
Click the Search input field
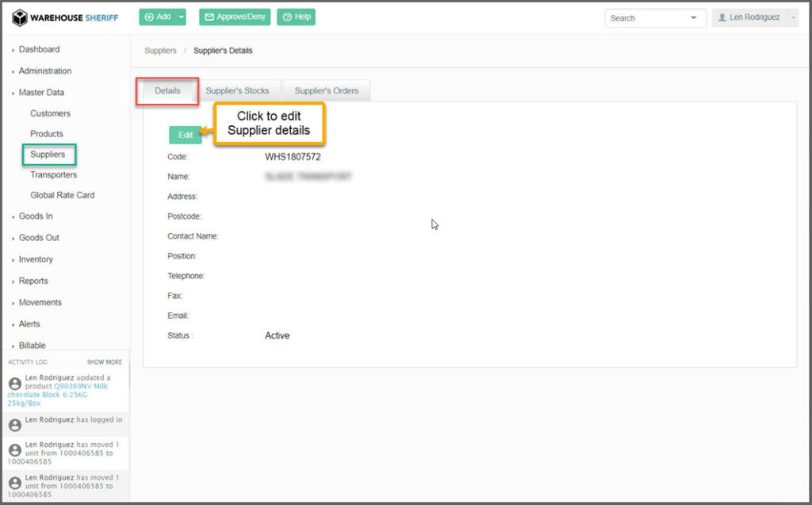point(645,17)
